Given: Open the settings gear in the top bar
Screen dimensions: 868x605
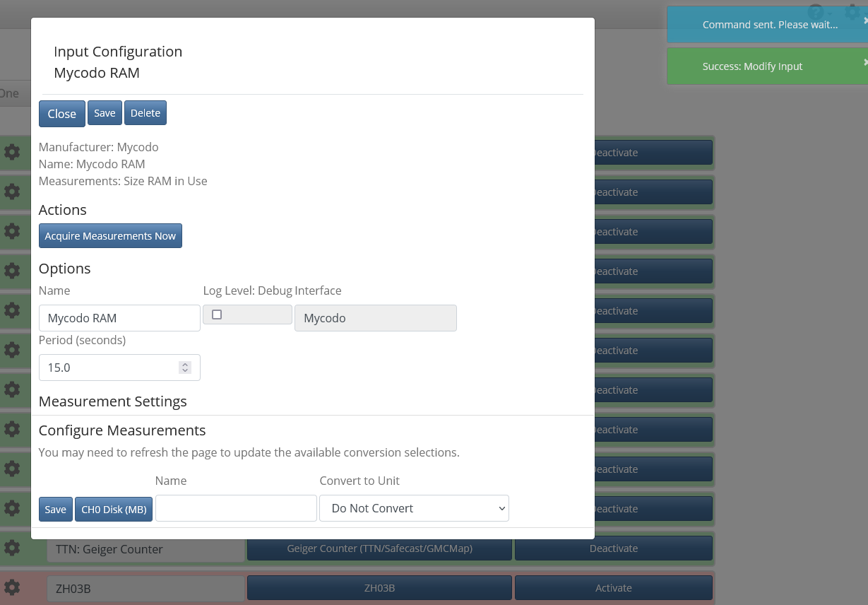Looking at the screenshot, I should tap(852, 12).
